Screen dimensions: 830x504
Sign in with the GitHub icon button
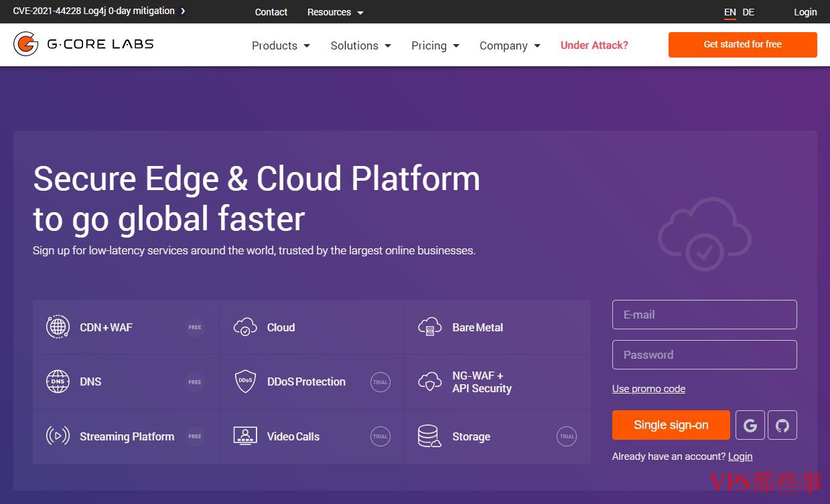click(782, 425)
